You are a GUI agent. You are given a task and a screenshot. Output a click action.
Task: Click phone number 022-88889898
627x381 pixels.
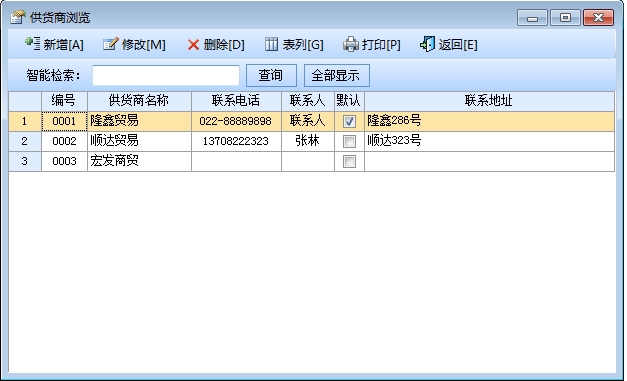[x=236, y=121]
